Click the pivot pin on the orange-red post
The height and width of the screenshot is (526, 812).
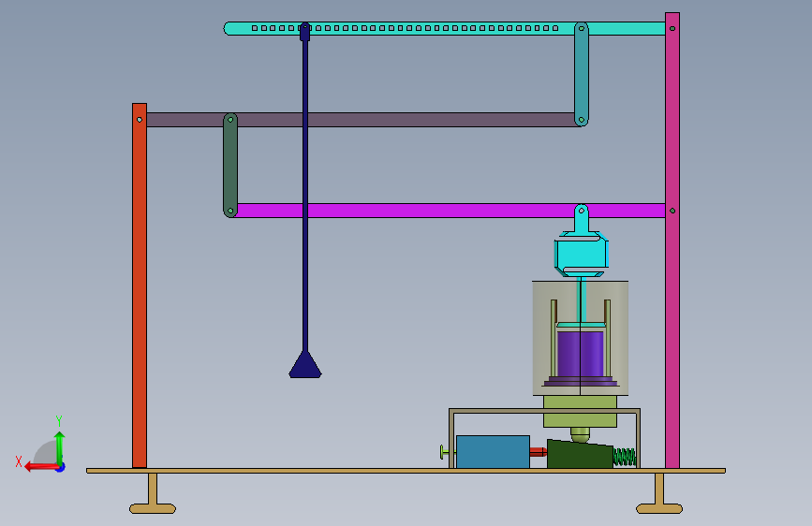tap(140, 120)
